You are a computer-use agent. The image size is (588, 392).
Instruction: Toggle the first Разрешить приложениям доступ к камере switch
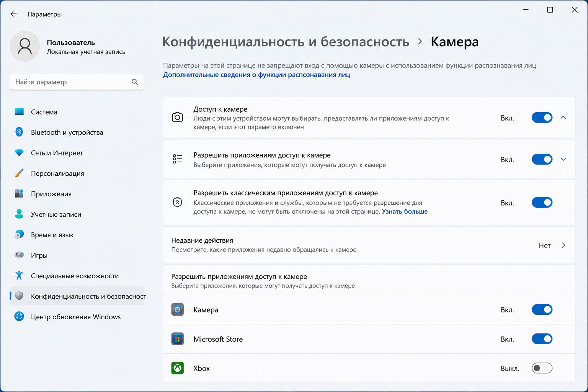542,159
